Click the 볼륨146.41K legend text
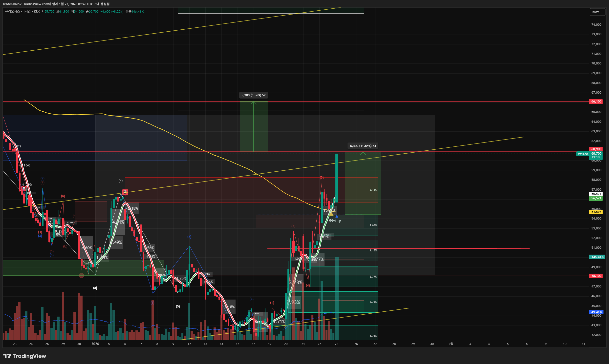Screen dimensions: 609x364 point(134,12)
